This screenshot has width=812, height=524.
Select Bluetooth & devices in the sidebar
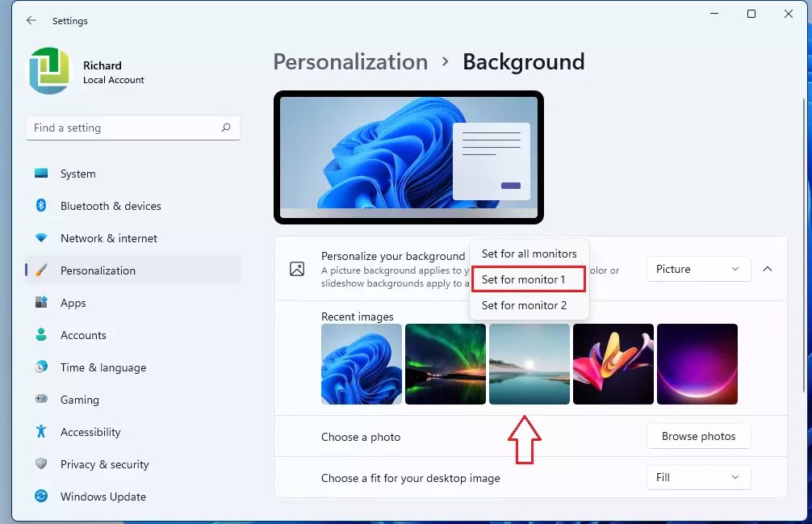click(110, 206)
